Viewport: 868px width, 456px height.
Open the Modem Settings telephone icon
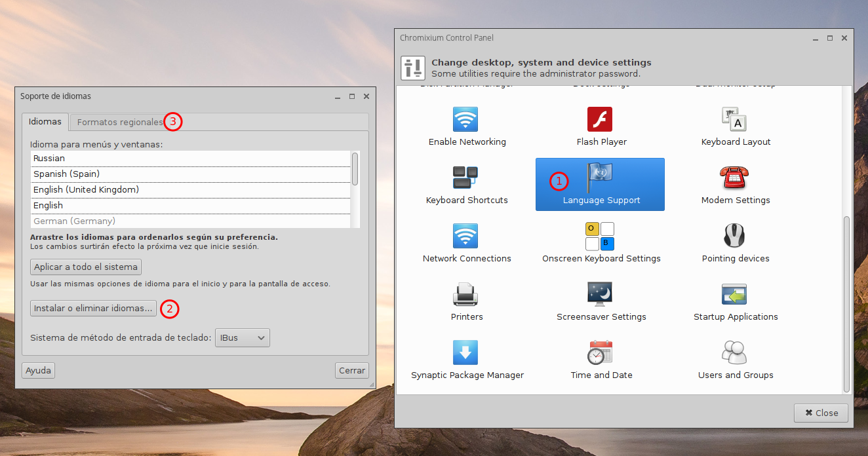(734, 178)
